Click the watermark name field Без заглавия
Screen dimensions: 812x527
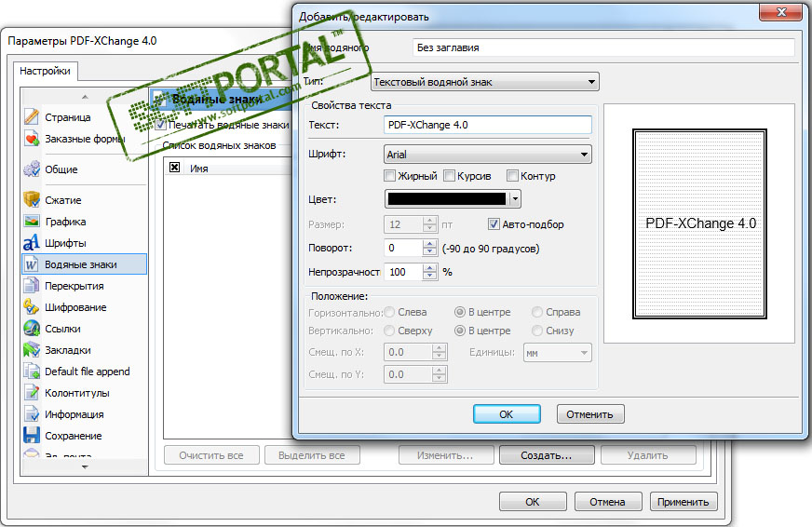point(603,47)
